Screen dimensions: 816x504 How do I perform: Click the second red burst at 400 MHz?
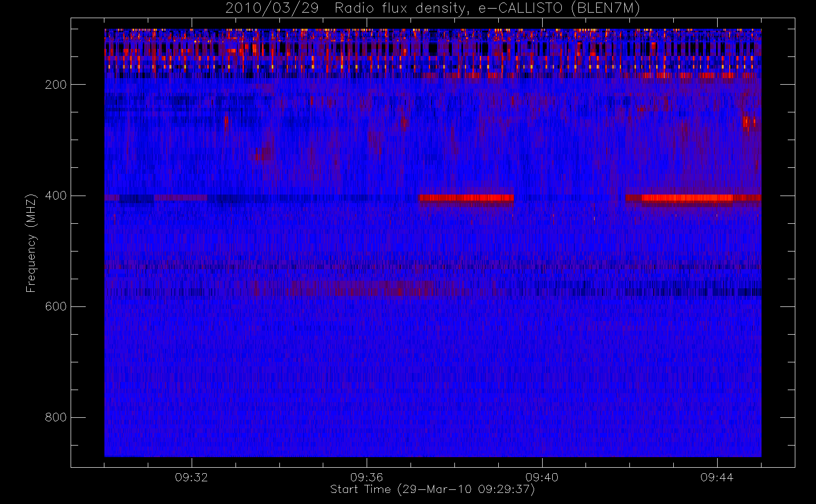(x=693, y=199)
